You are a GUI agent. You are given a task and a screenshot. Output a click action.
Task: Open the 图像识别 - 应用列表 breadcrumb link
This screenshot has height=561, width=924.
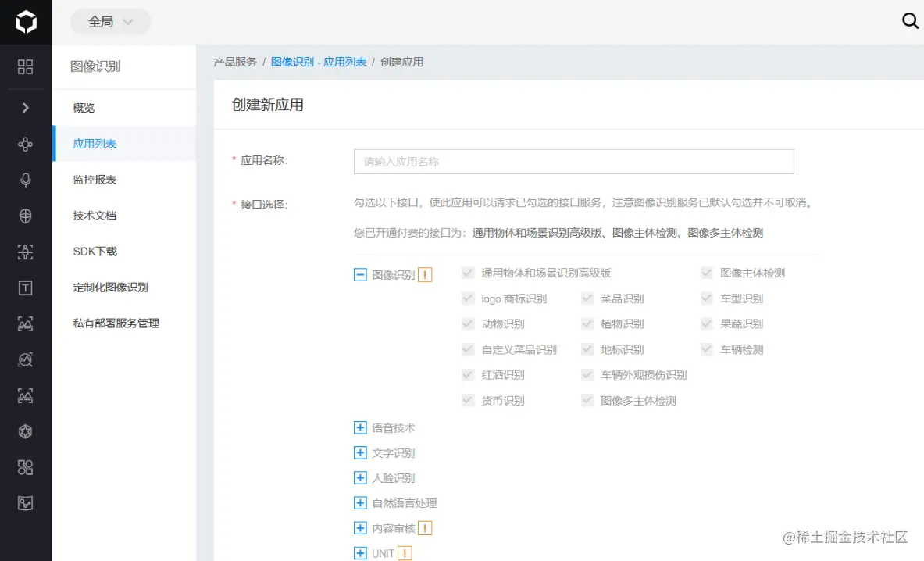pyautogui.click(x=319, y=61)
